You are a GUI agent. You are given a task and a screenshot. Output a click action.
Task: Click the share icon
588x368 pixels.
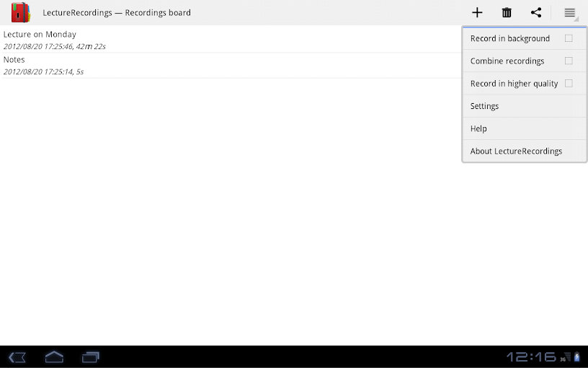tap(536, 12)
